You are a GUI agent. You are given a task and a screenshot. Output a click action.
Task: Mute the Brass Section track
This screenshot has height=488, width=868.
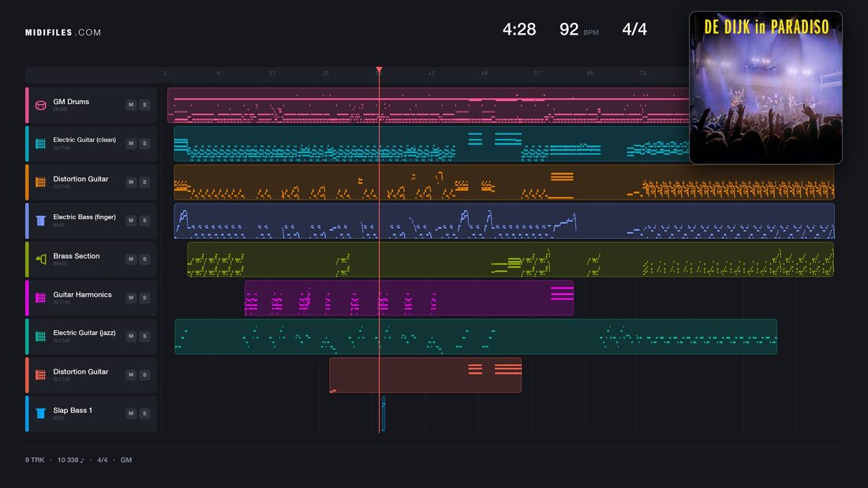click(x=131, y=259)
